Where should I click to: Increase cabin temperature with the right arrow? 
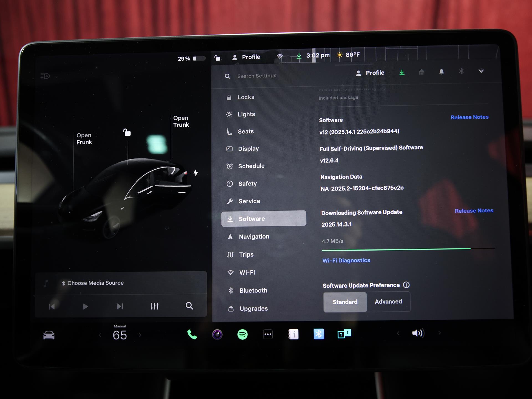tap(140, 335)
